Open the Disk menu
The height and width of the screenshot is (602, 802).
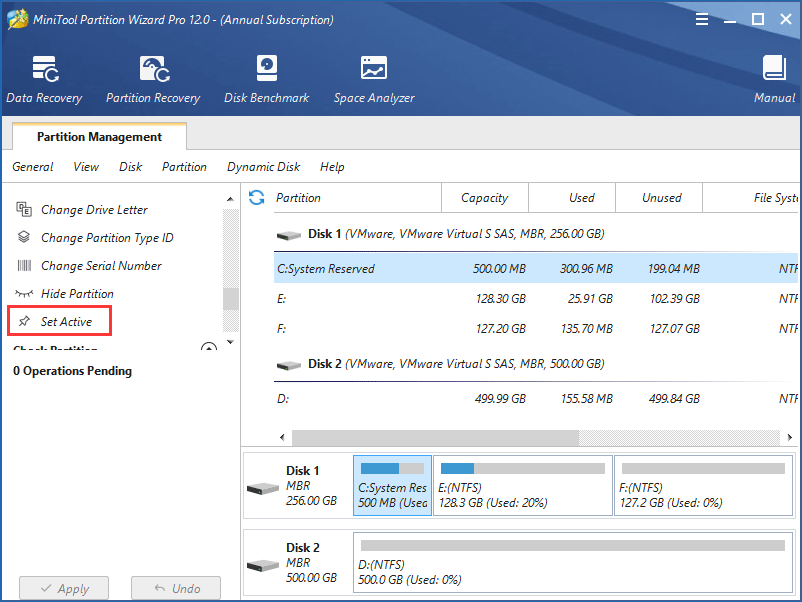coord(130,167)
